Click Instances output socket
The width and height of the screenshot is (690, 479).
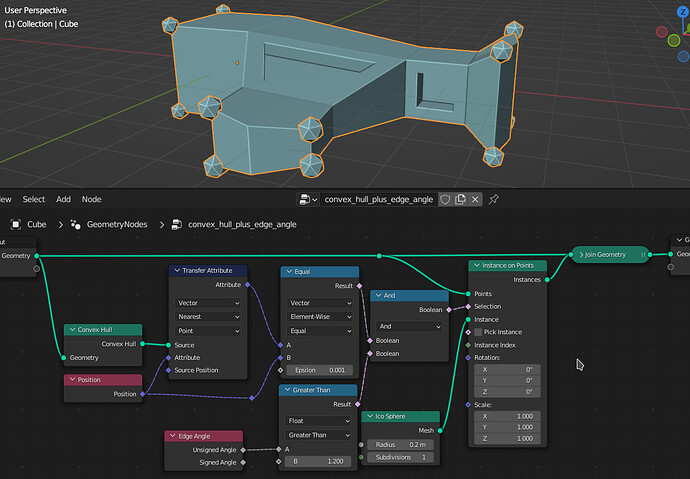tap(547, 280)
